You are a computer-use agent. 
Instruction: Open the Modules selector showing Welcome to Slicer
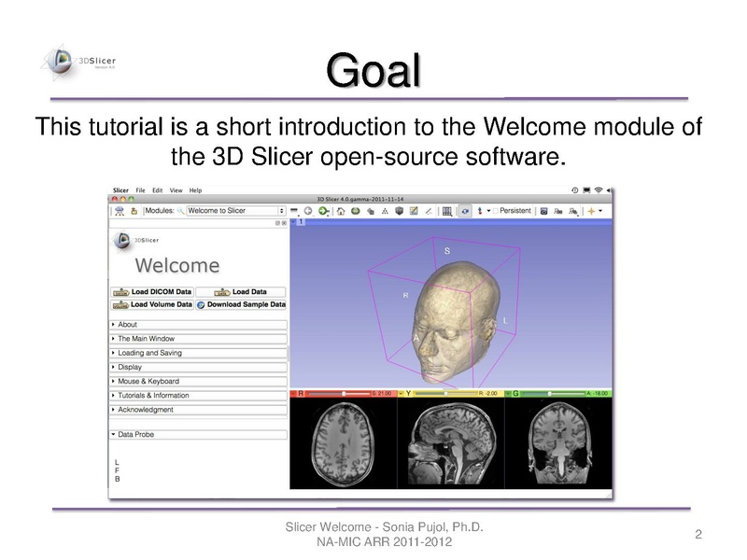(236, 211)
